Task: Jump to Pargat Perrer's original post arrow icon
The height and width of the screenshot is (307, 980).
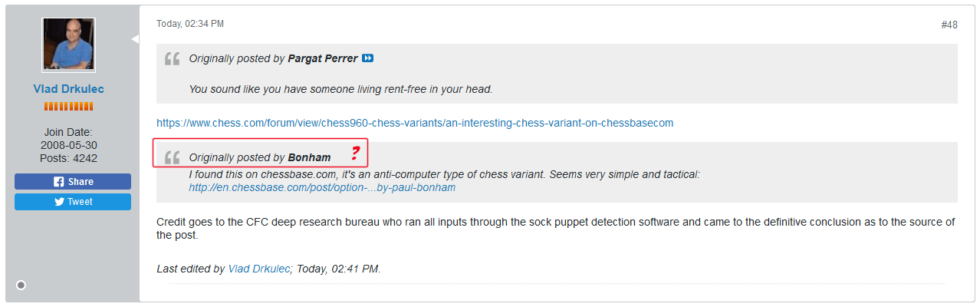Action: coord(368,59)
